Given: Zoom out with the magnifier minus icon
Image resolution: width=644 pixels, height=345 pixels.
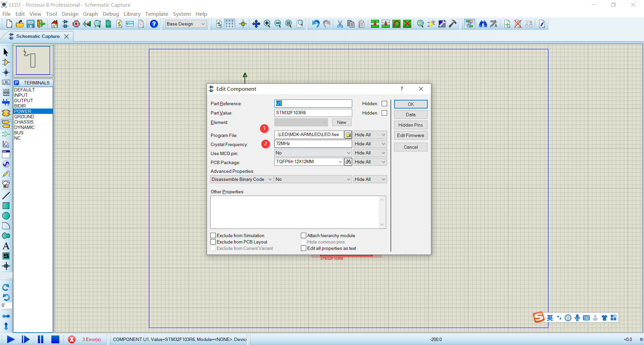Looking at the screenshot, I should pyautogui.click(x=278, y=24).
